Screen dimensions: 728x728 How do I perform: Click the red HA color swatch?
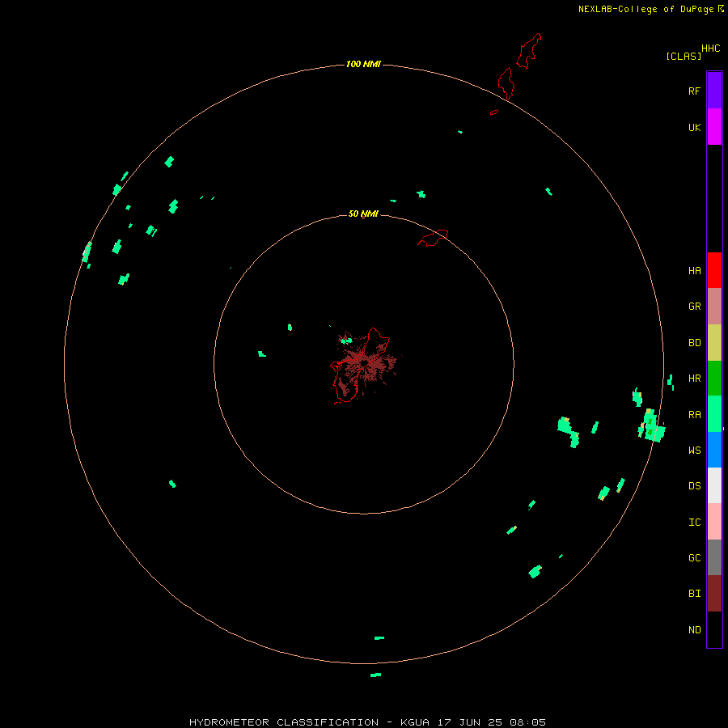(x=714, y=270)
